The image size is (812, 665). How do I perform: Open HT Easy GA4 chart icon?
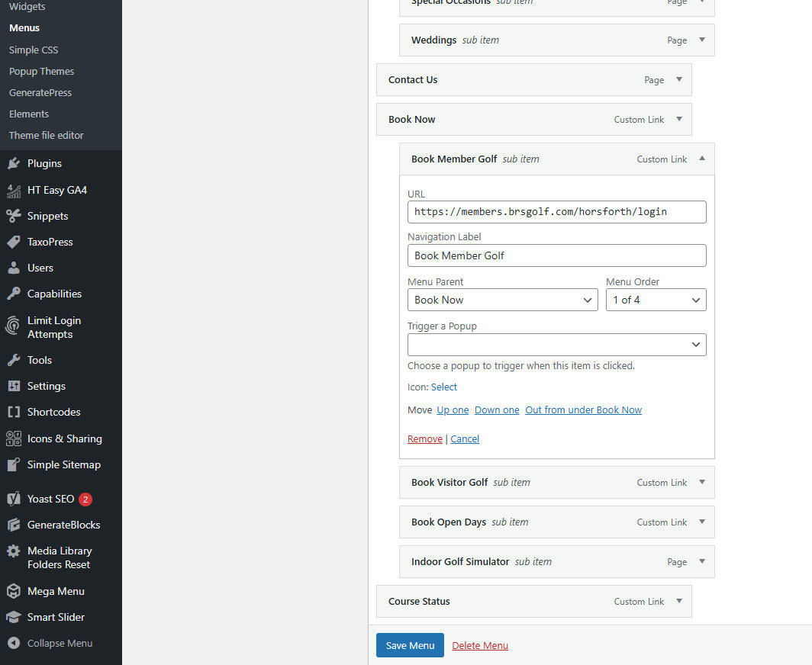14,191
